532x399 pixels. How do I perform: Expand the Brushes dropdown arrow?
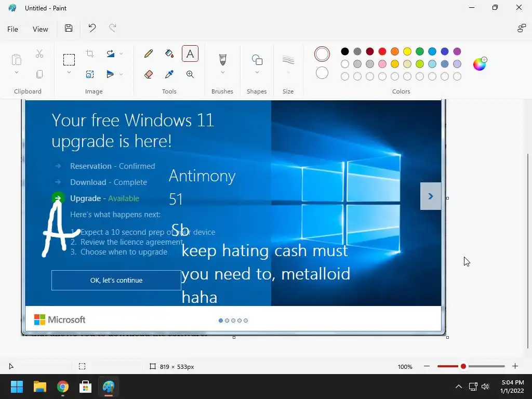(x=222, y=72)
